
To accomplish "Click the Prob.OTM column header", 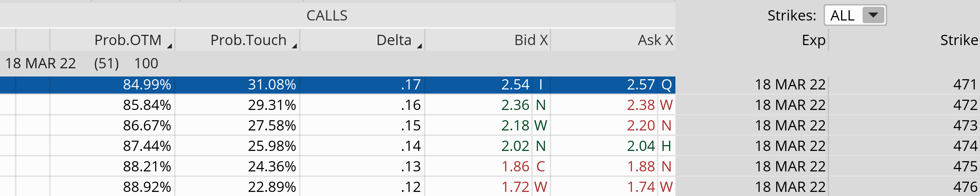I will pyautogui.click(x=128, y=40).
